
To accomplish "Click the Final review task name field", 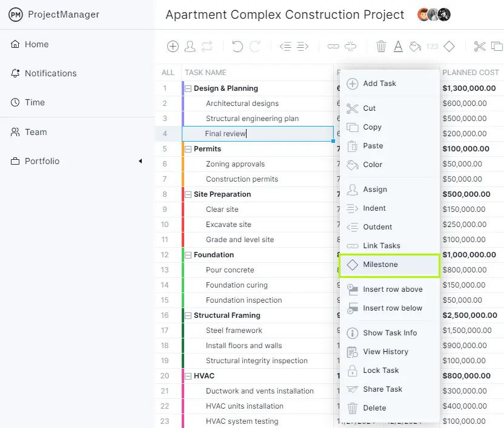I will (258, 134).
